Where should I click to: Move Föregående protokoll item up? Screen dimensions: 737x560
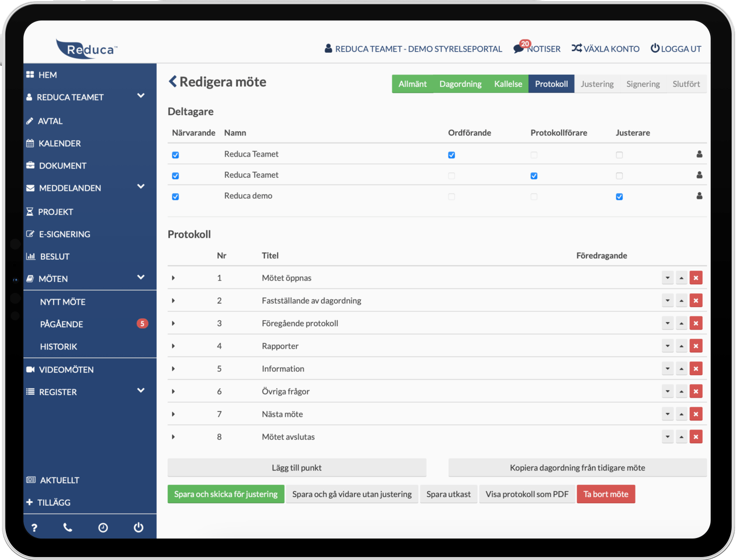(x=681, y=323)
